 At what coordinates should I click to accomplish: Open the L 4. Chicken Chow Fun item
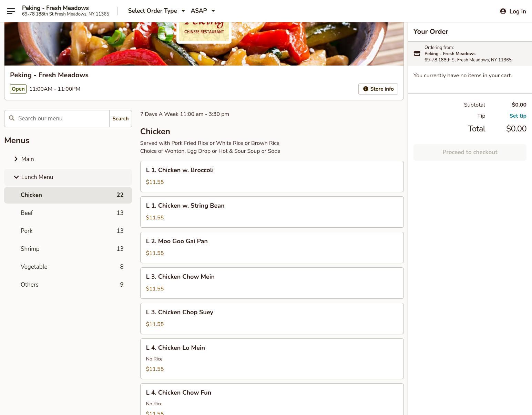(272, 399)
